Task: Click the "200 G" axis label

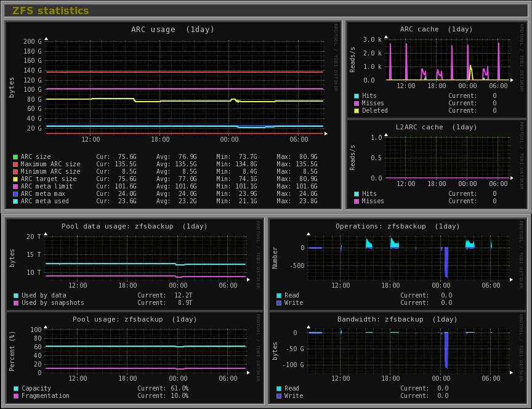Action: pyautogui.click(x=32, y=41)
